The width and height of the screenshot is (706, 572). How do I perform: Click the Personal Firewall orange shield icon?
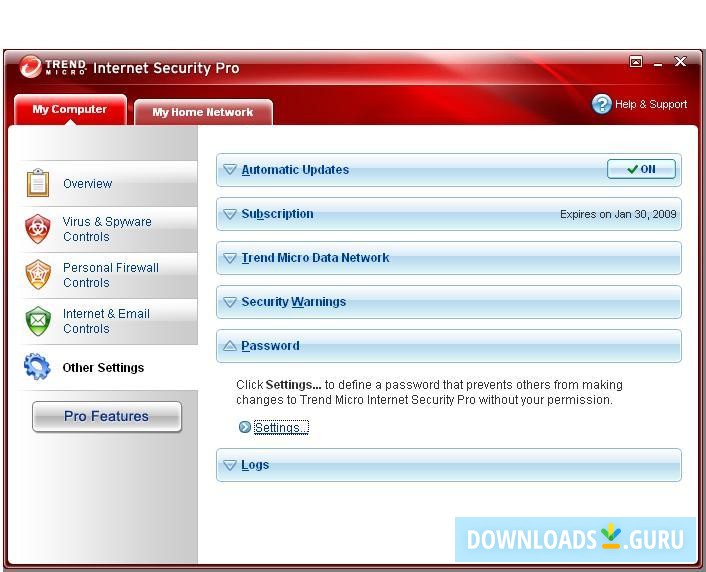tap(38, 275)
